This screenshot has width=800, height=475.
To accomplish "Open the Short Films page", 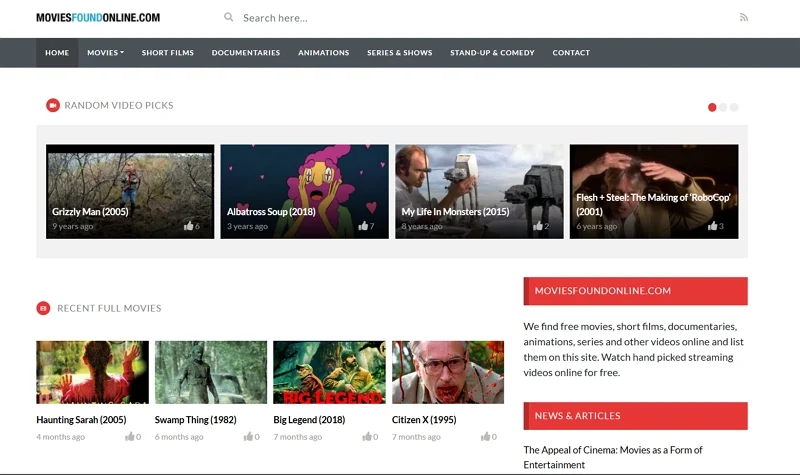I will (x=167, y=53).
